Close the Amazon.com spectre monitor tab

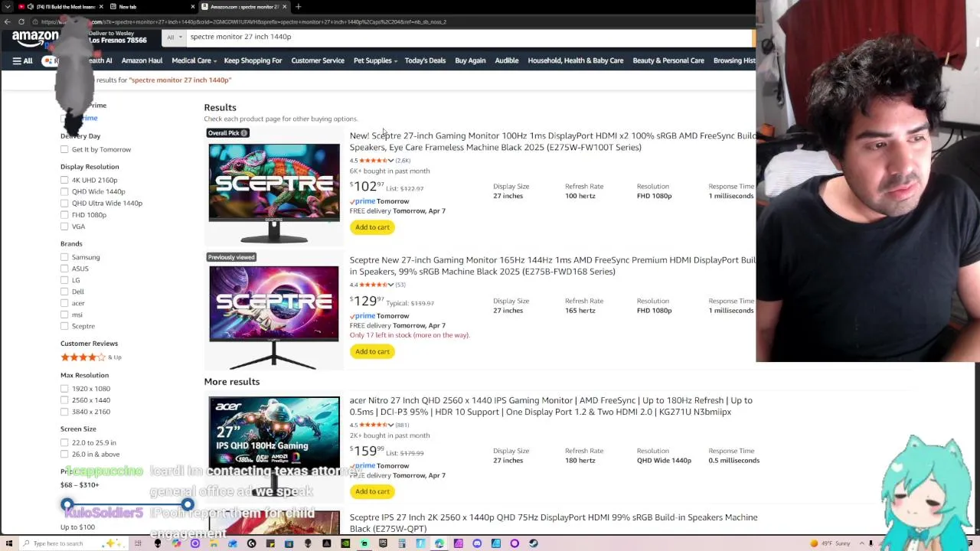284,7
